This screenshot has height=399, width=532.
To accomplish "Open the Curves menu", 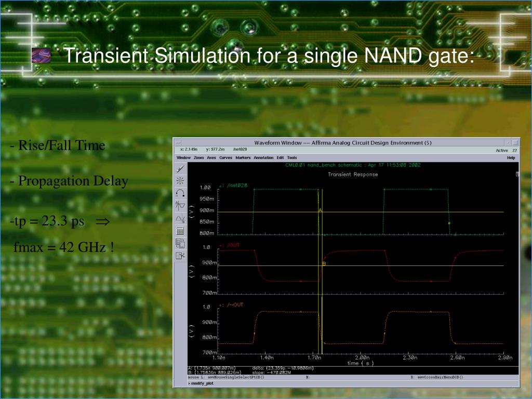I will coord(225,158).
